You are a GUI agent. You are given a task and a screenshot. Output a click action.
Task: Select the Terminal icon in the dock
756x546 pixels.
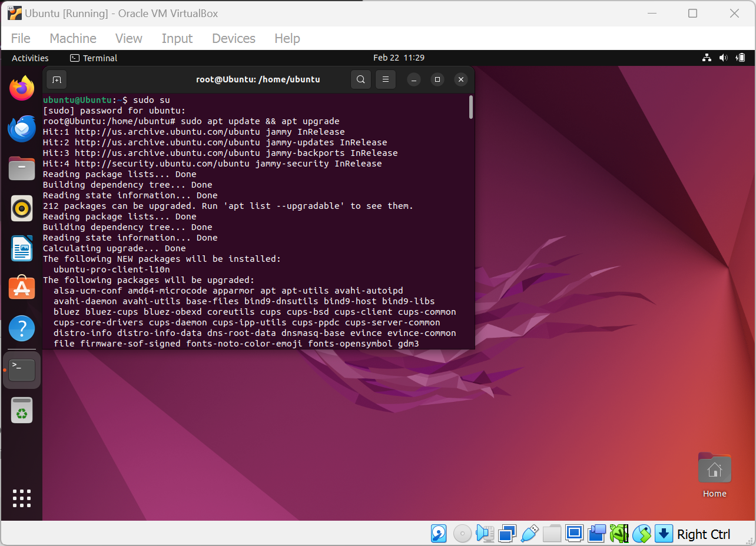click(x=22, y=370)
